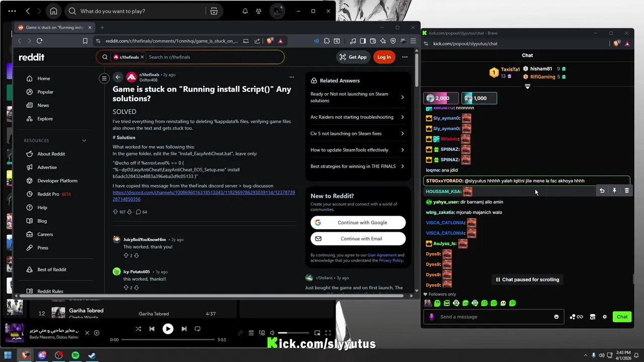
Task: Open connect to a device icon
Action: point(262,333)
